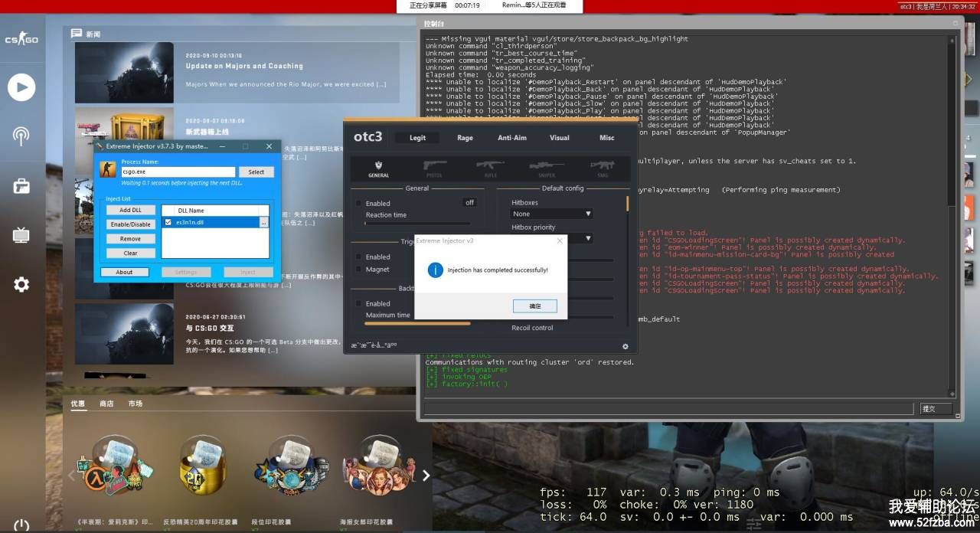The image size is (980, 533).
Task: Toggle the Magnet checkbox in otc3
Action: (358, 269)
